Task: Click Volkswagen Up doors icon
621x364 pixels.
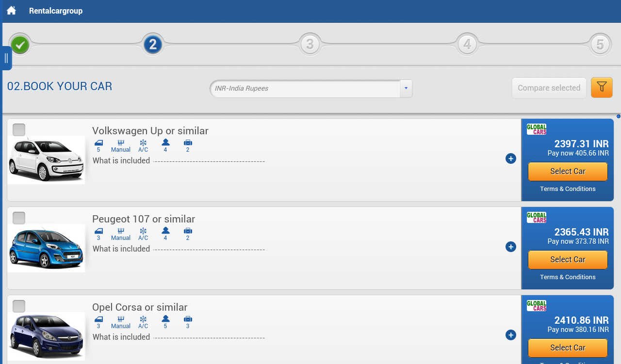Action: point(98,142)
